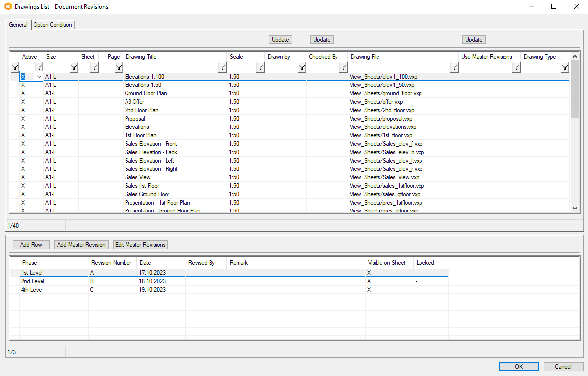Click the Checked By column filter icon
Image resolution: width=588 pixels, height=376 pixels.
[x=343, y=67]
